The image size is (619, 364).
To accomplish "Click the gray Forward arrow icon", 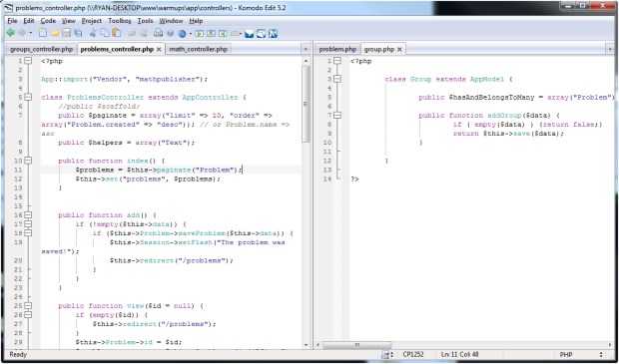I will click(22, 33).
